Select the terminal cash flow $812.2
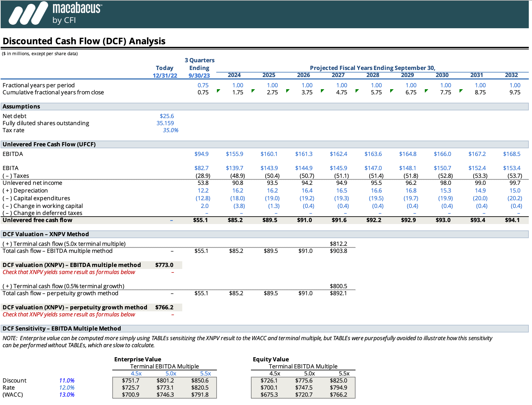 coord(339,244)
